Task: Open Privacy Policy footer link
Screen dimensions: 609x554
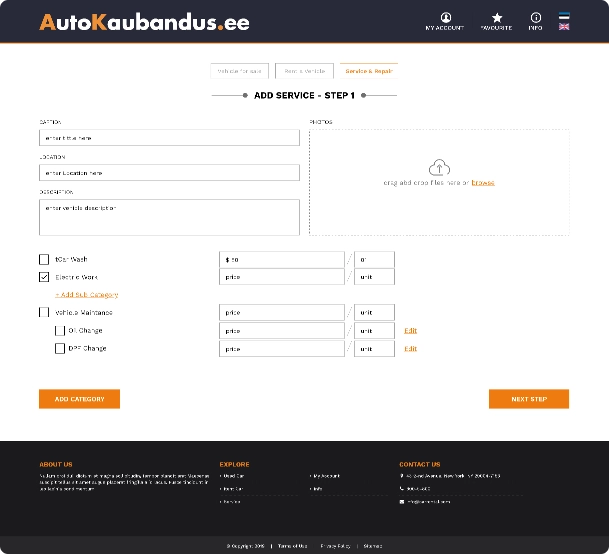Action: point(335,546)
